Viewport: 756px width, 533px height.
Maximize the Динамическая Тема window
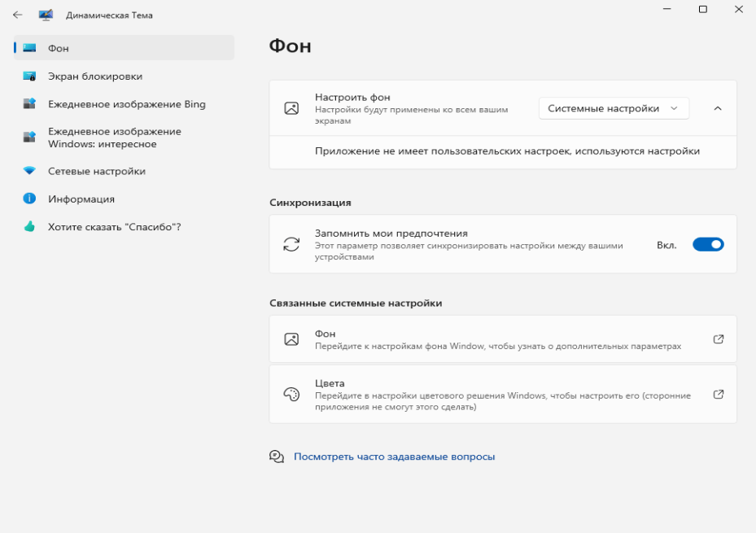[703, 9]
